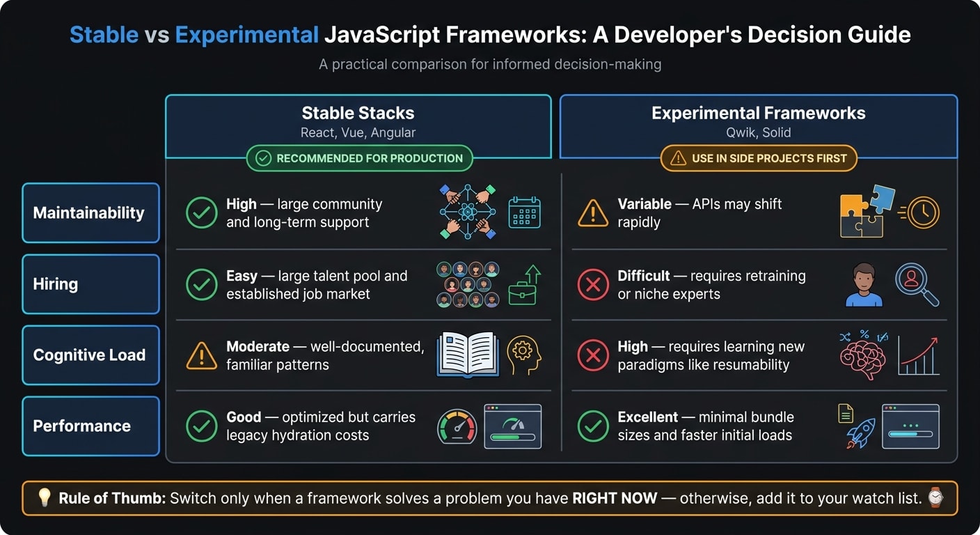Click the browser window with blue loading bar
This screenshot has height=535, width=980.
click(910, 426)
